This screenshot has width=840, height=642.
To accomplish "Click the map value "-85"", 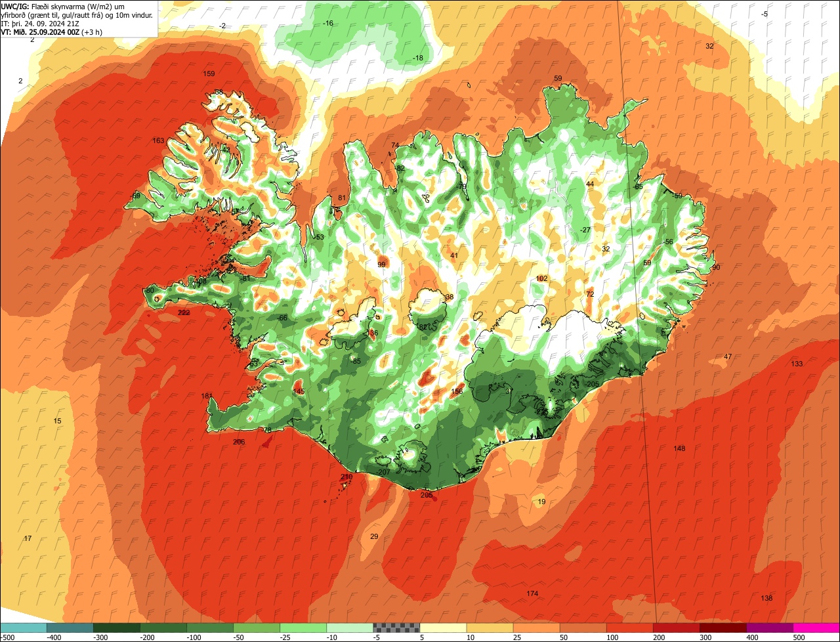I will tap(356, 361).
